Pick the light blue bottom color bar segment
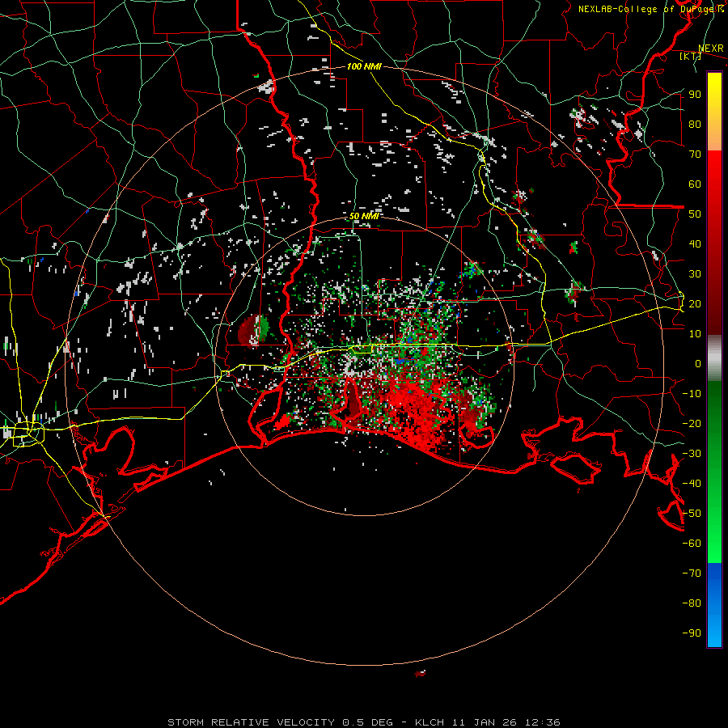The height and width of the screenshot is (728, 728). [x=714, y=629]
